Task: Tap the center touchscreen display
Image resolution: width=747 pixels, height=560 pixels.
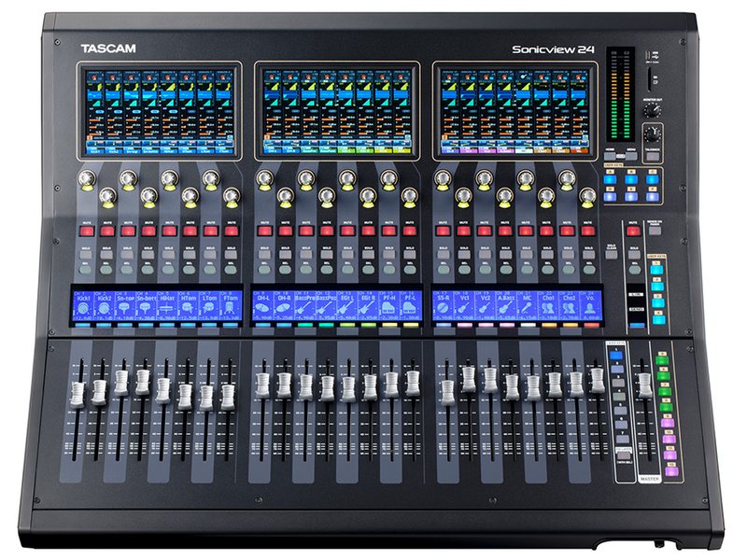Action: [338, 112]
